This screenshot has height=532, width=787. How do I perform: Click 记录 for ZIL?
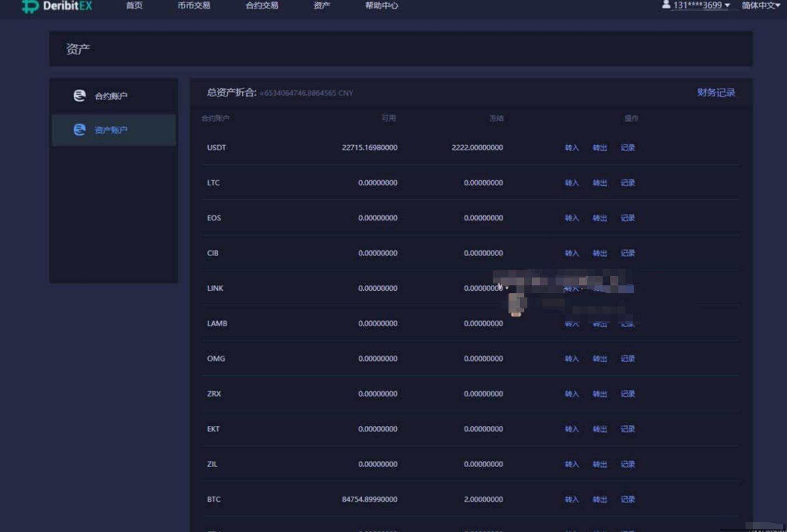coord(628,464)
